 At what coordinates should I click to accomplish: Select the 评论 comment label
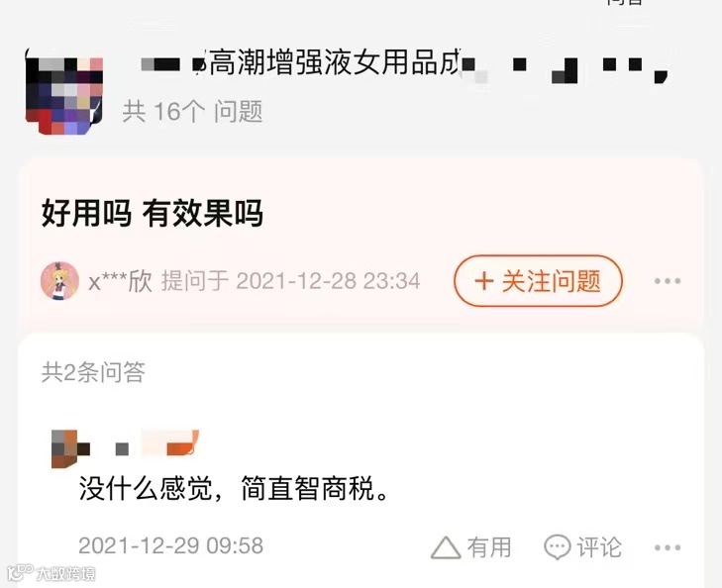pos(599,547)
